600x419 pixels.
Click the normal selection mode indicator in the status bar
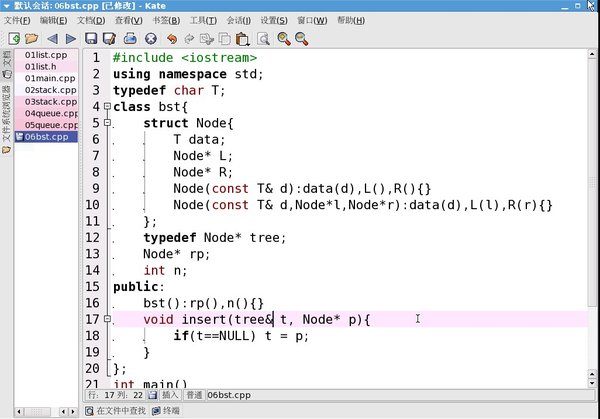tap(194, 395)
